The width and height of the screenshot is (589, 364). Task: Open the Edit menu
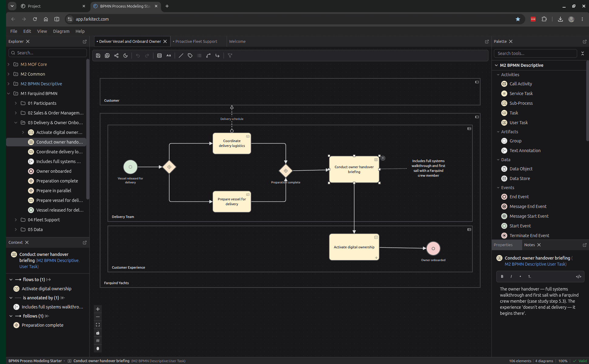[27, 31]
